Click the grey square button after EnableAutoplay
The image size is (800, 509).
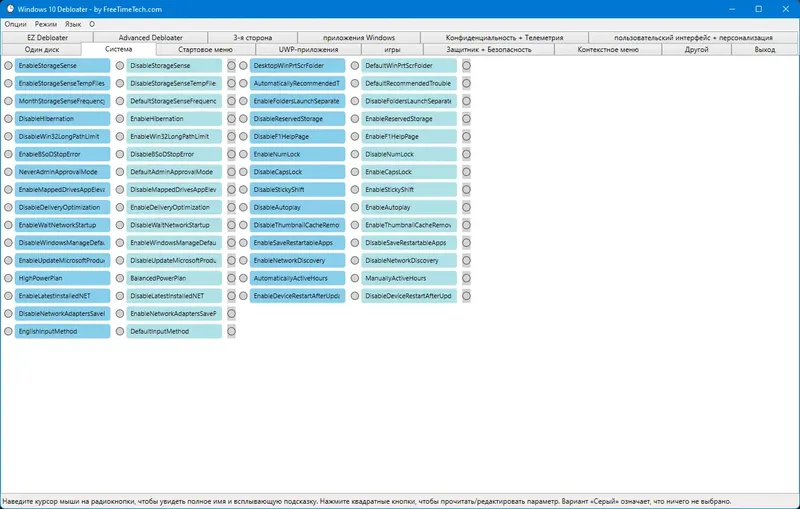click(466, 208)
